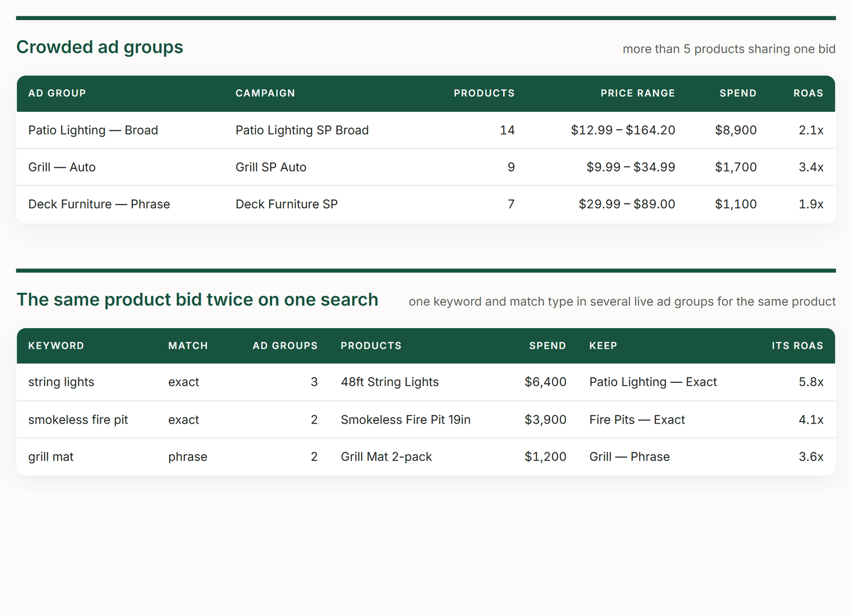Click price range '$9.99 – $34.99'

point(631,167)
